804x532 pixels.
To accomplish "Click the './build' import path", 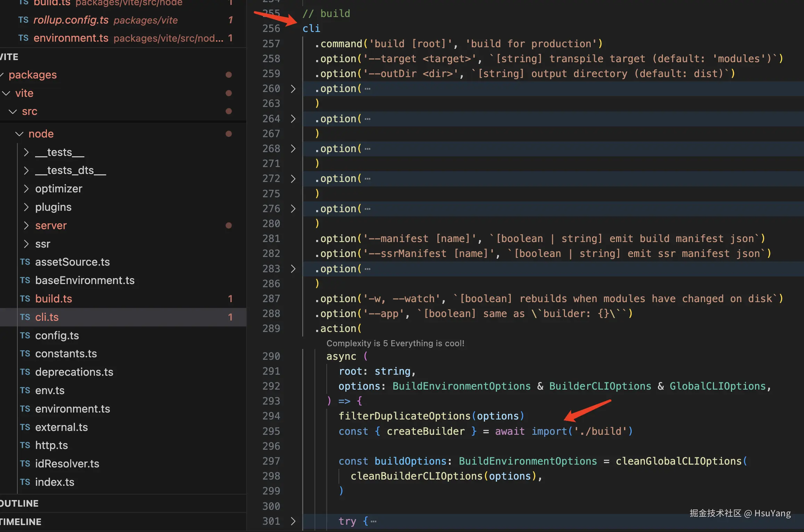I will pos(600,431).
